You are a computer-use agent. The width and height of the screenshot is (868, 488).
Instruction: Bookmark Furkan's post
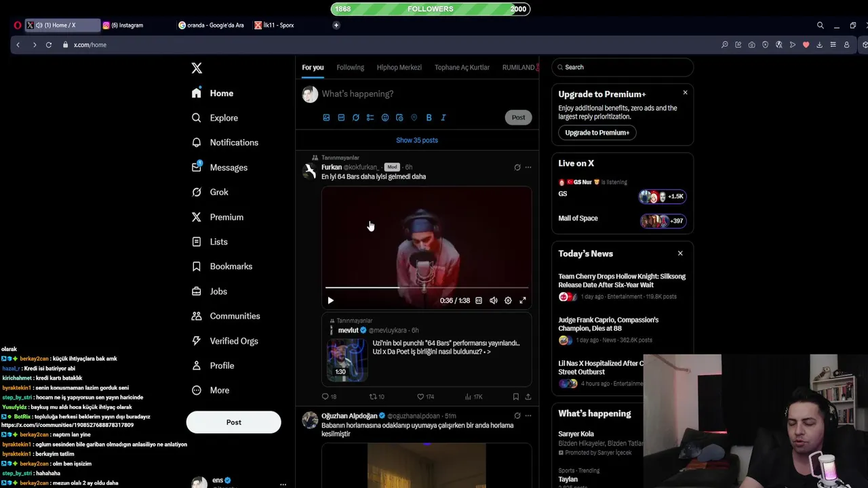516,396
